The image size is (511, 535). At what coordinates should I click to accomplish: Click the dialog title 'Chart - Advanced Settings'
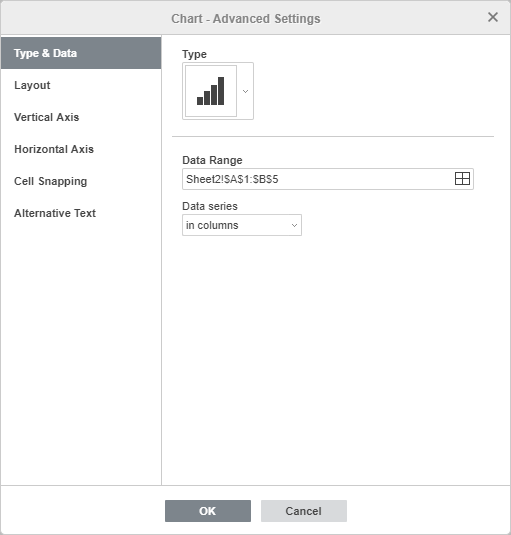[246, 18]
